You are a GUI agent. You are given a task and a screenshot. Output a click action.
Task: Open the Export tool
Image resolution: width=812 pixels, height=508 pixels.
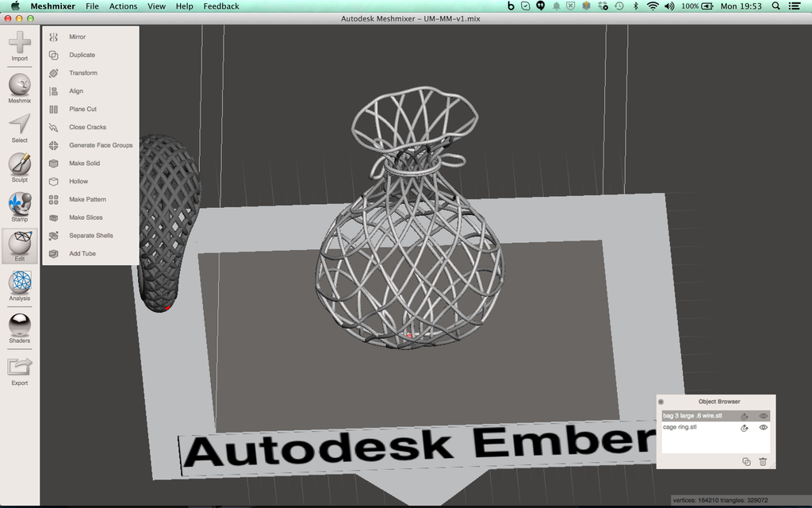[20, 371]
